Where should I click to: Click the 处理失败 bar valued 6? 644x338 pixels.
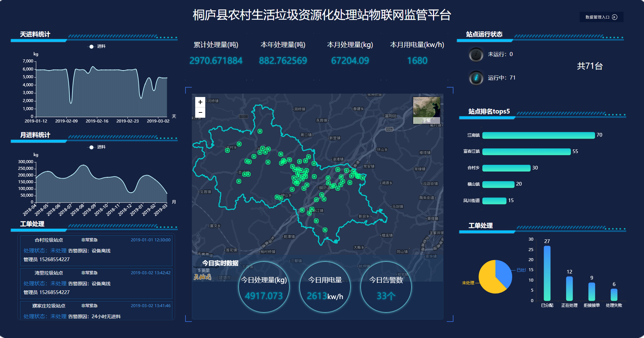pos(614,295)
